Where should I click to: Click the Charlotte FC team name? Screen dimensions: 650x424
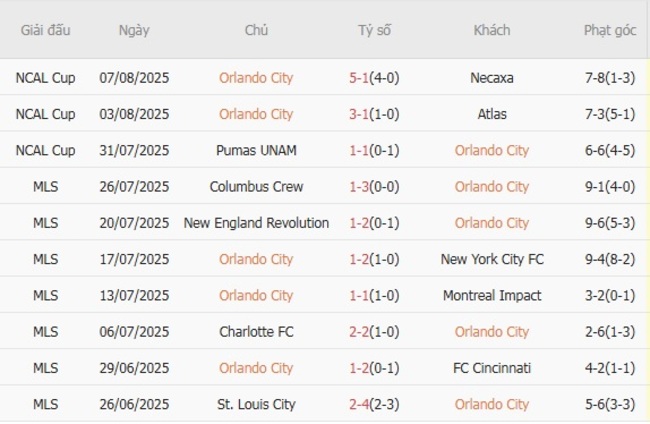[x=256, y=332]
